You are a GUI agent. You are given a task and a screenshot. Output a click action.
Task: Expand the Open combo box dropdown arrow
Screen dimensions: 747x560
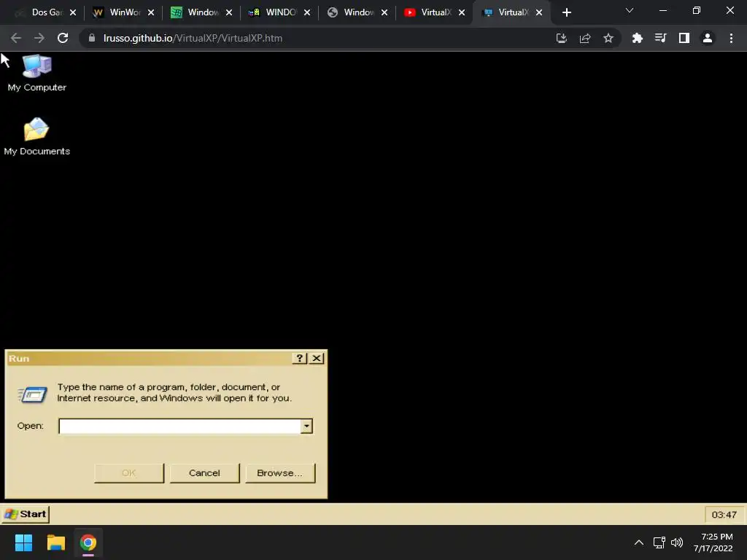tap(306, 426)
